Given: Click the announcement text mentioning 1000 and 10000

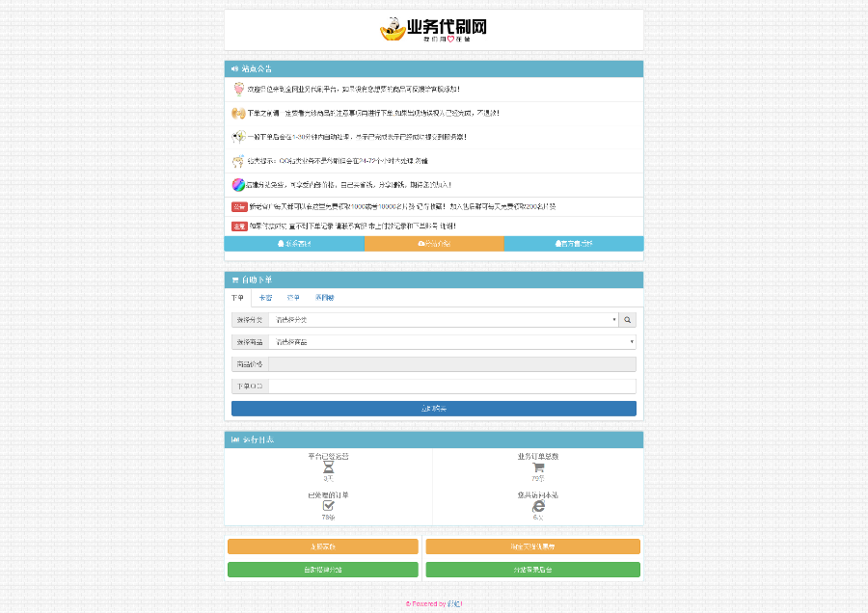Looking at the screenshot, I should click(402, 207).
